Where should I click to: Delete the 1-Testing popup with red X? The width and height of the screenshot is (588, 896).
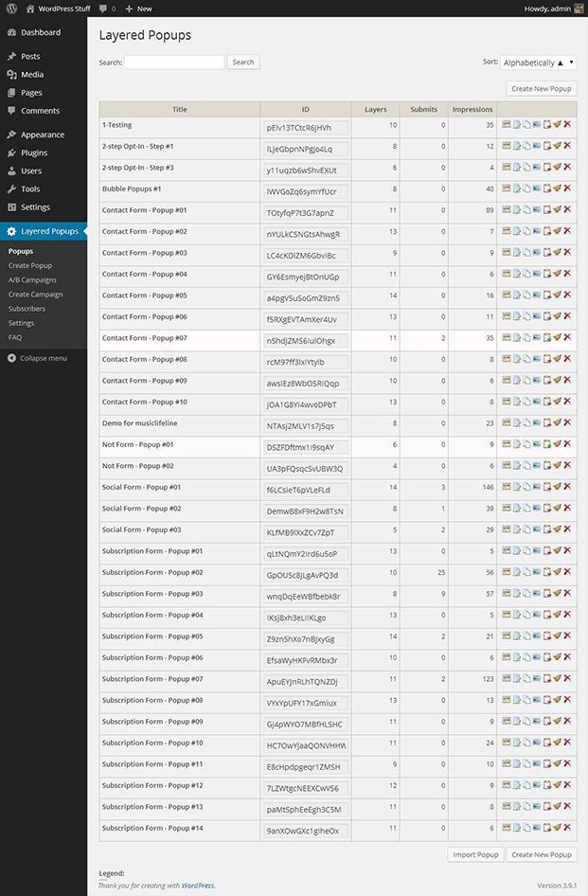pyautogui.click(x=567, y=124)
